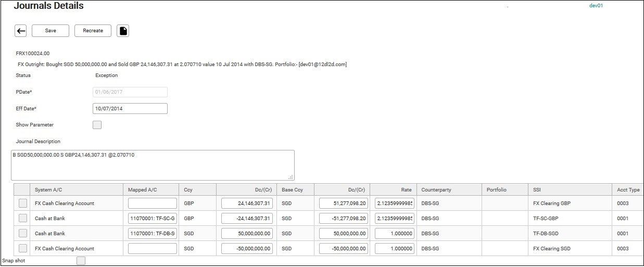Click Mapped A/C field showing TF-SC-G

[152, 219]
